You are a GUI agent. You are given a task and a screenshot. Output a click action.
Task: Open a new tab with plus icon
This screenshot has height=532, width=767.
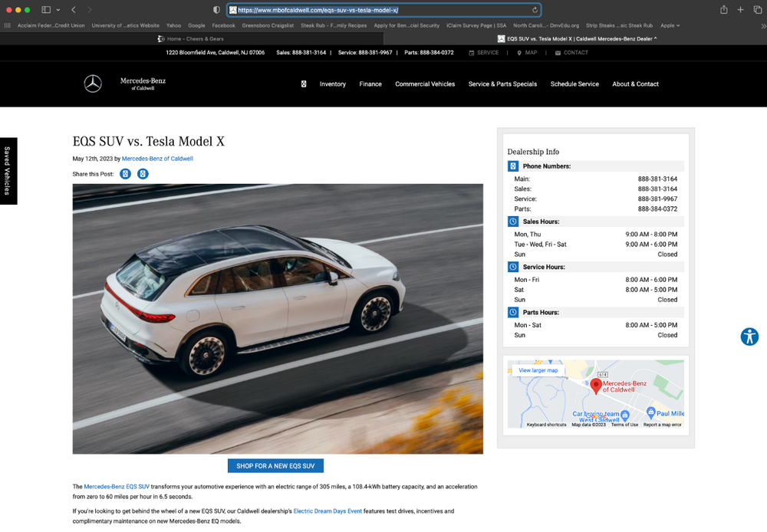coord(740,10)
